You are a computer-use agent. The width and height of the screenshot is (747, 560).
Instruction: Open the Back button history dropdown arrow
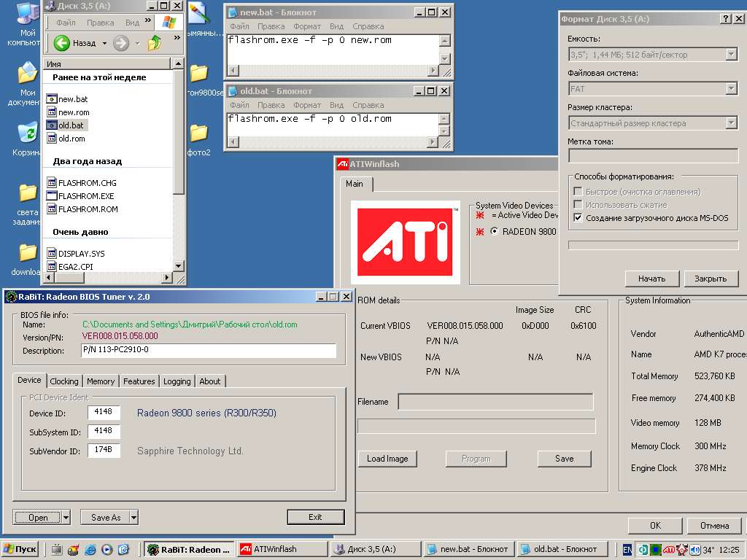tap(104, 43)
